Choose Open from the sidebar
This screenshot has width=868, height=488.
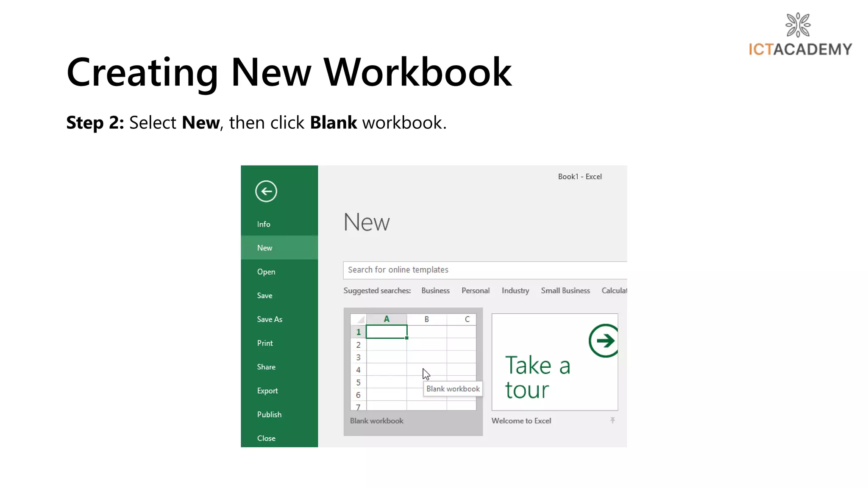pos(266,272)
